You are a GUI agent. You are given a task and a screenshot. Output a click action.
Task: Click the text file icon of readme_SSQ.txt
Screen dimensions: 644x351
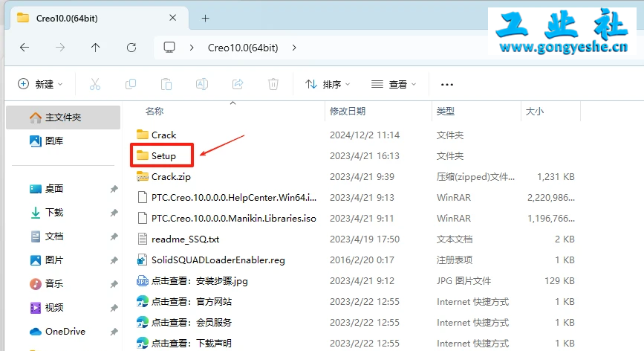(x=142, y=239)
